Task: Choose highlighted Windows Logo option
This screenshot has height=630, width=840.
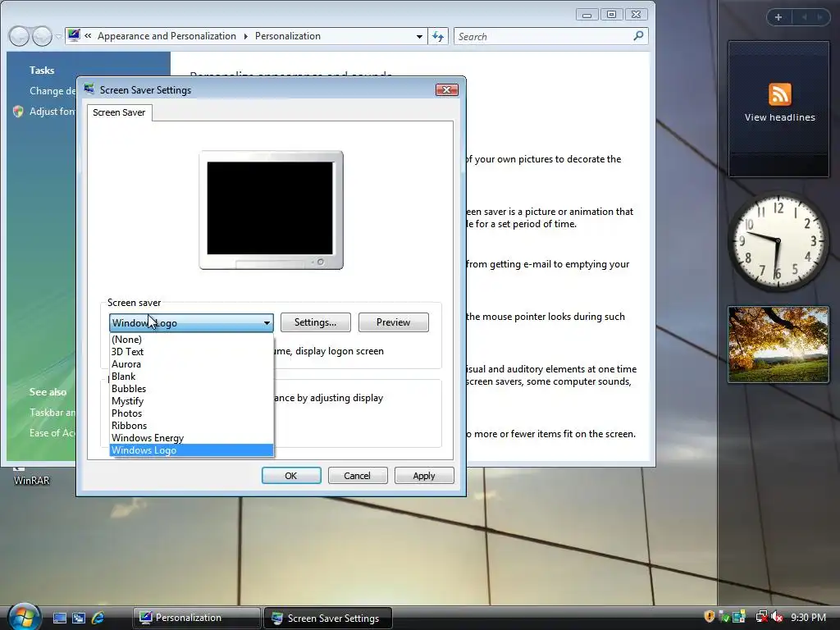Action: pyautogui.click(x=191, y=450)
